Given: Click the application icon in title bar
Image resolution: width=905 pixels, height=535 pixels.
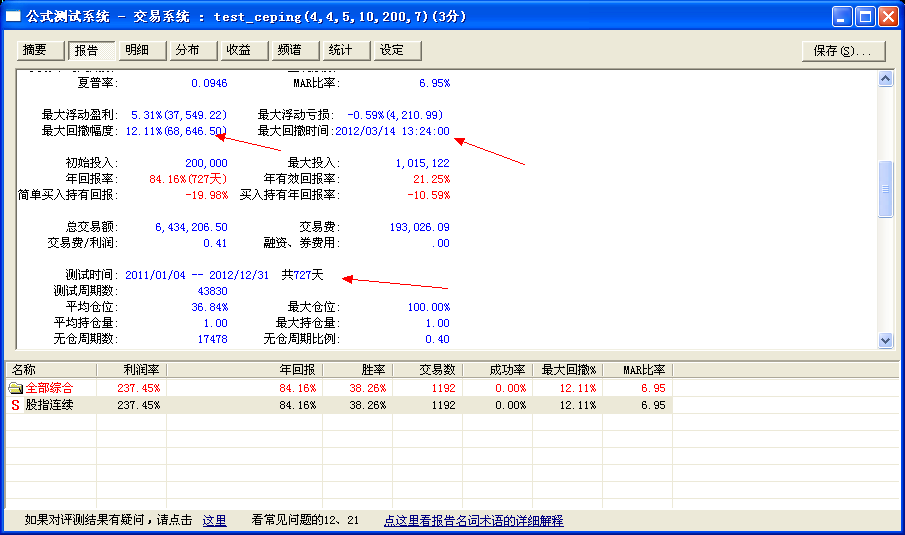Looking at the screenshot, I should click(x=14, y=17).
